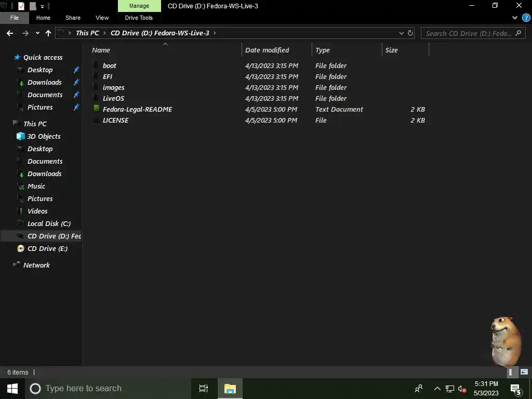
Task: Open Help with the question mark icon
Action: (x=526, y=18)
